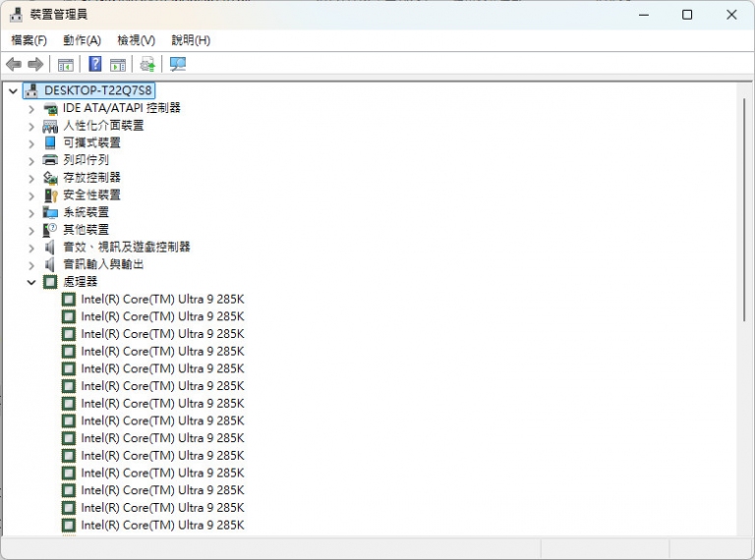Select the 其他裝置 category label
Screen dimensions: 755x560
click(x=87, y=230)
